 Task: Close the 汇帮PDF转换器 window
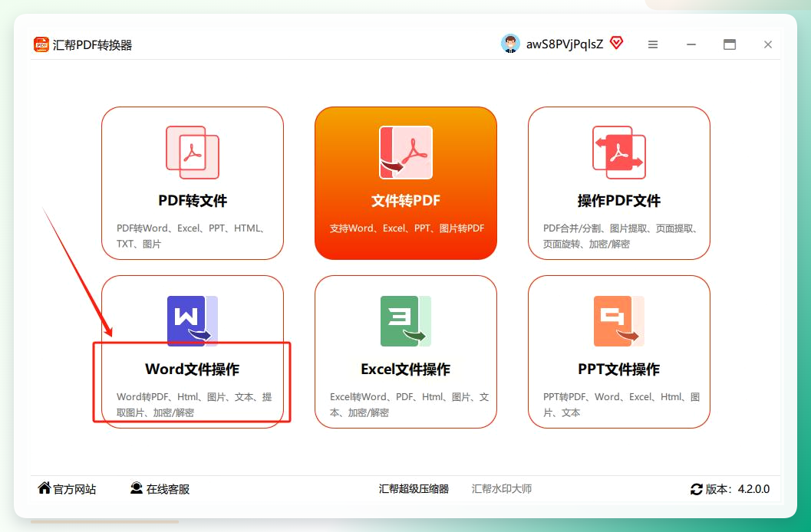tap(768, 44)
